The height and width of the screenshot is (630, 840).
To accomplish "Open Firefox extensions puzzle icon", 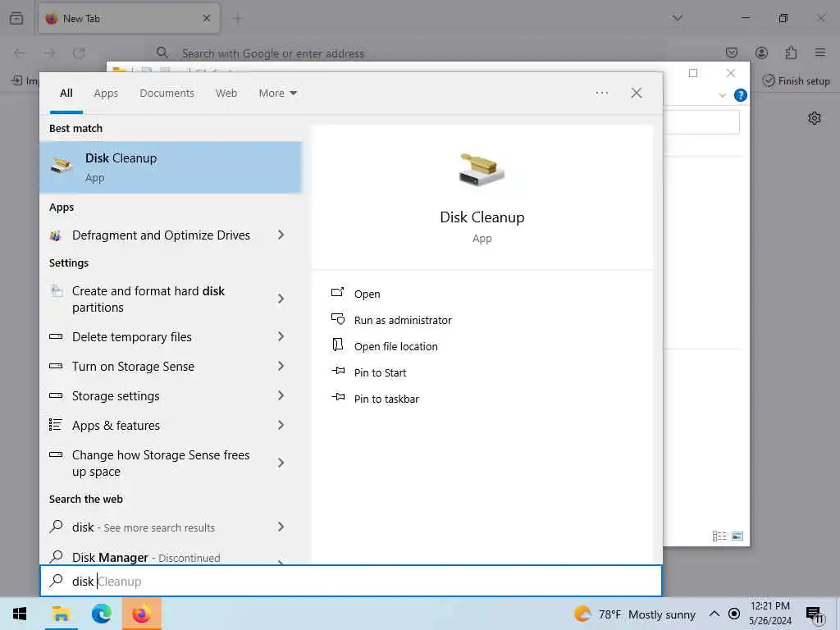I will coord(791,52).
